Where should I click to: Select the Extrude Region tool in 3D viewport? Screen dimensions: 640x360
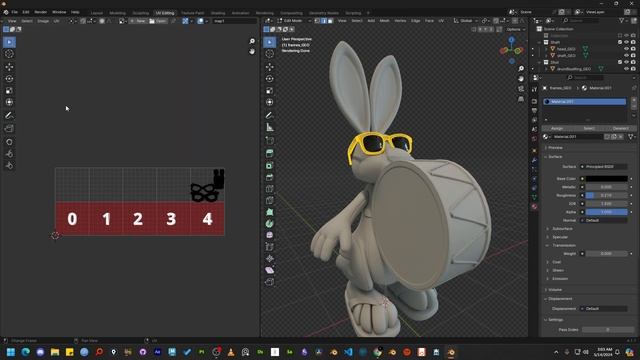[269, 153]
